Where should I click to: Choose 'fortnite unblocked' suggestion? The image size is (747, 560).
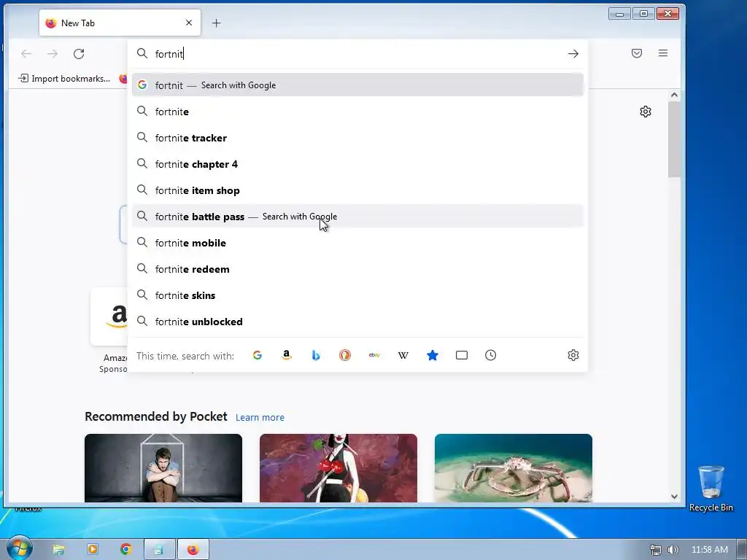(357, 322)
